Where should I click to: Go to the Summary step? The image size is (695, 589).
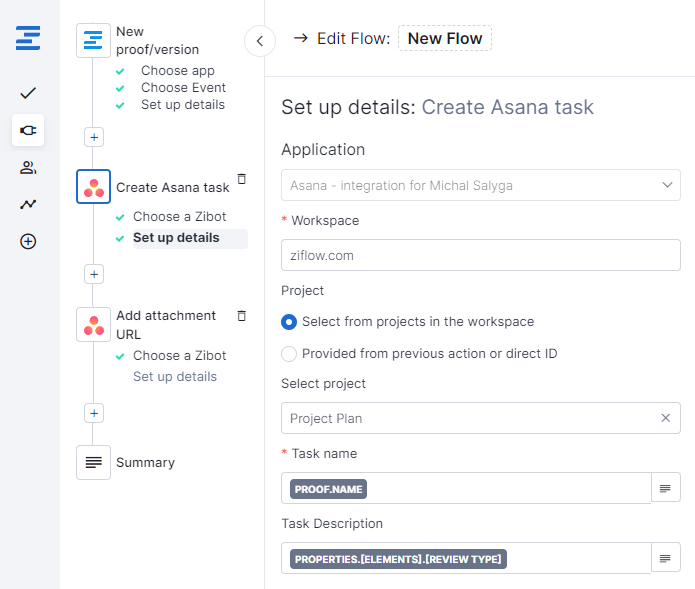[x=145, y=462]
